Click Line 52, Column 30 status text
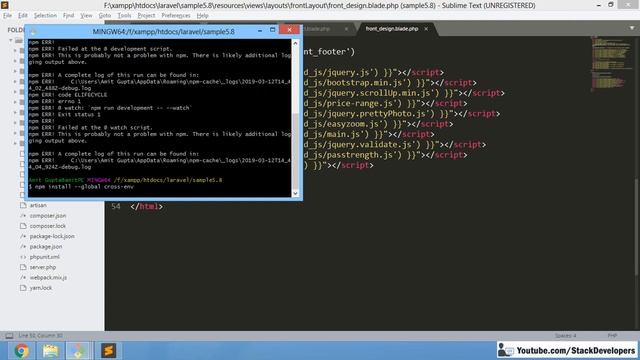The width and height of the screenshot is (640, 360). click(40, 336)
